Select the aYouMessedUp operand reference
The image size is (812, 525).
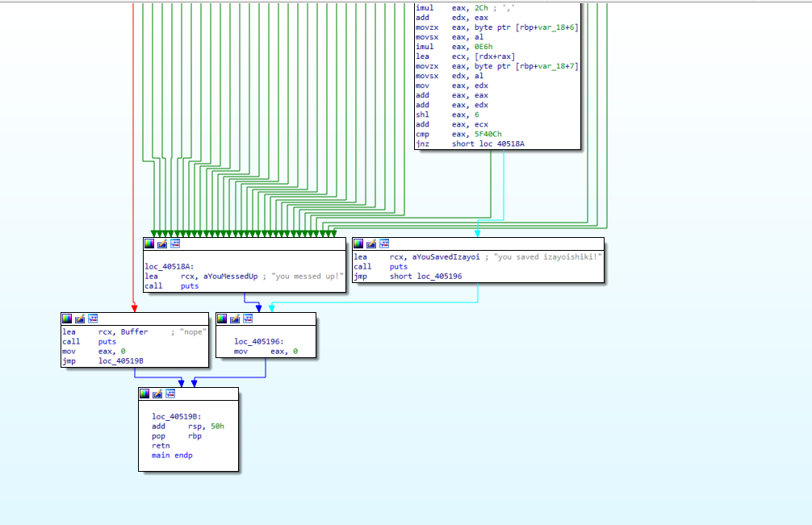tap(231, 277)
